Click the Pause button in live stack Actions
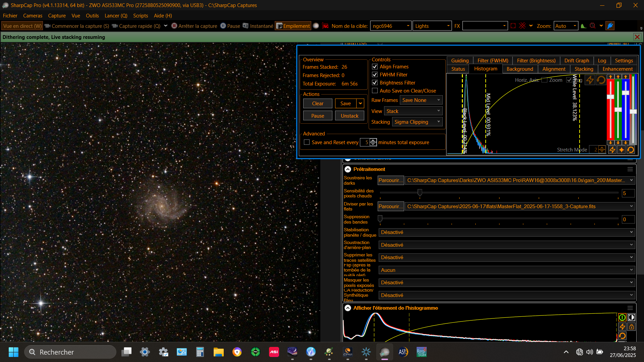644x362 pixels. (318, 116)
